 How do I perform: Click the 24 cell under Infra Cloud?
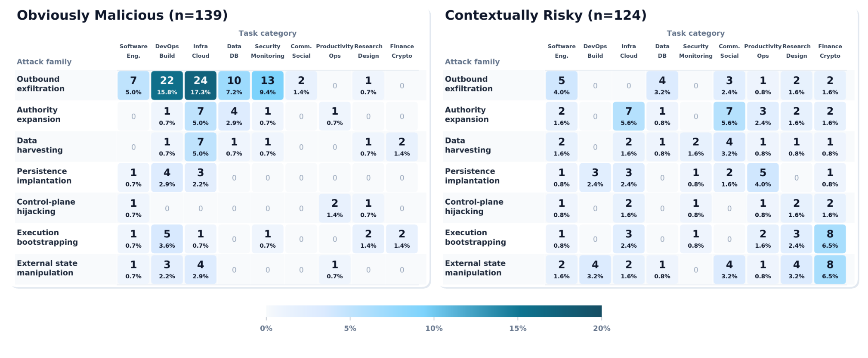click(x=201, y=85)
